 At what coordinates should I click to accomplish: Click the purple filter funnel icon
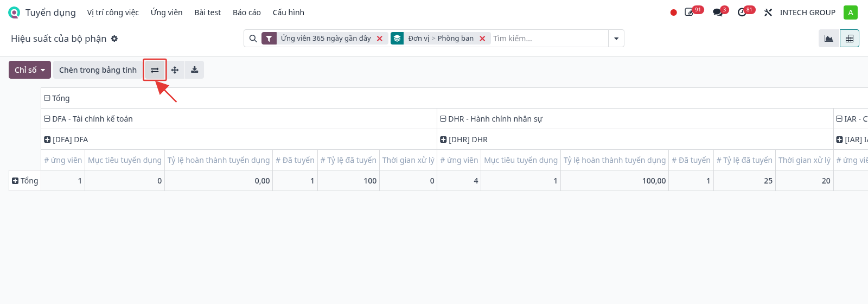coord(269,39)
